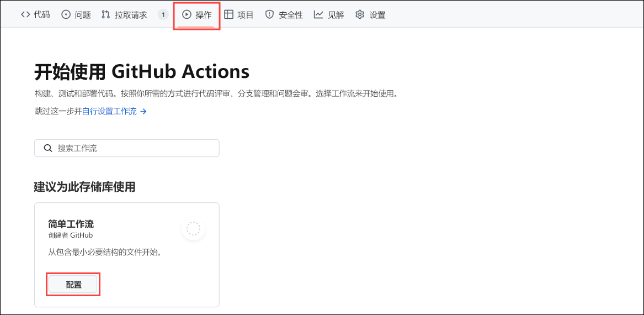Image resolution: width=644 pixels, height=315 pixels.
Task: Click the graph icon beside 见解
Action: 318,15
